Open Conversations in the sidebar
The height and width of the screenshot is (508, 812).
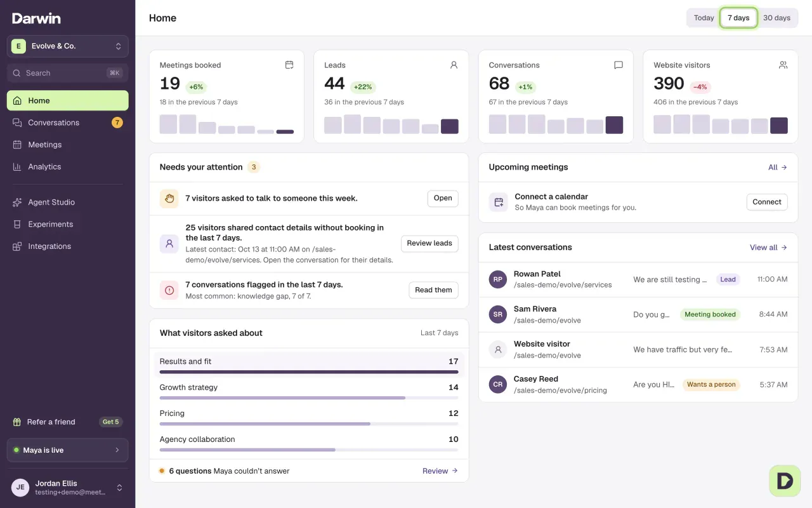pos(68,123)
